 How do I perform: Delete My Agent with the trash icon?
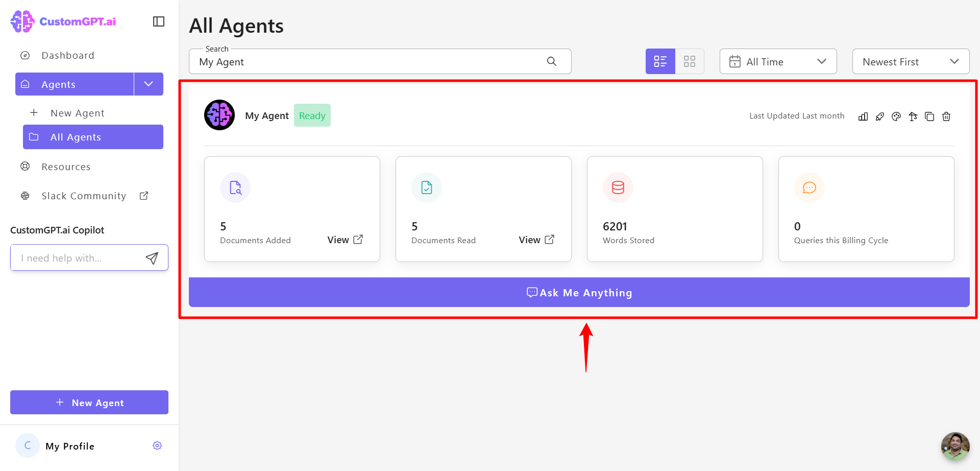(946, 116)
